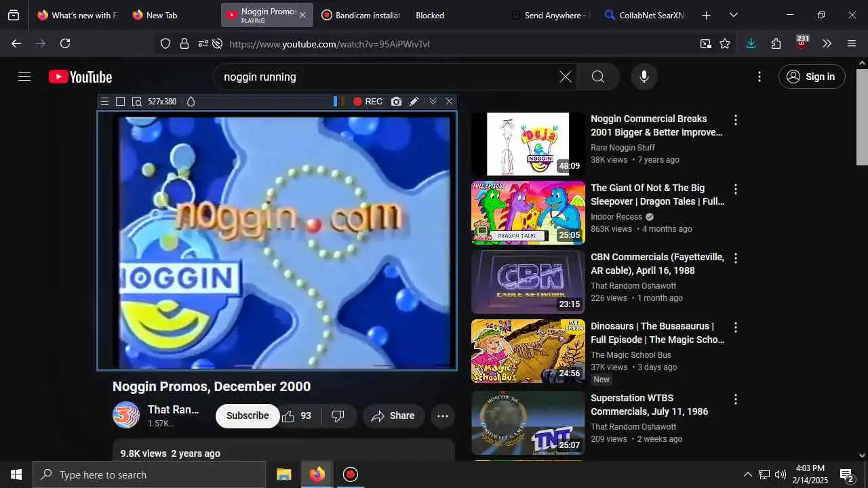Open the YouTube guide hamburger menu
This screenshot has width=868, height=488.
point(24,77)
